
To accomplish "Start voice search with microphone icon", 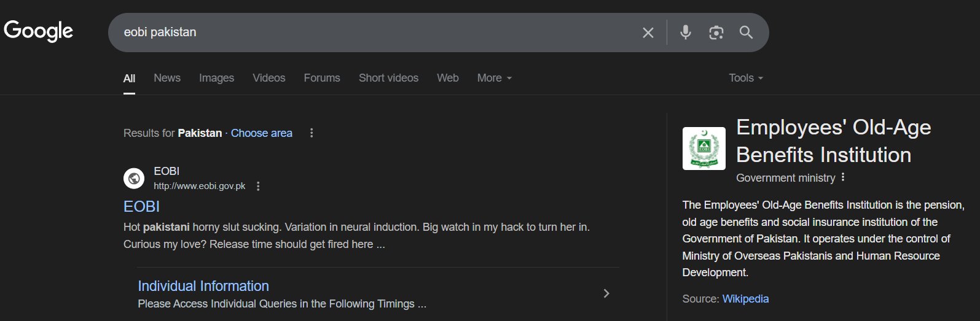I will 686,32.
